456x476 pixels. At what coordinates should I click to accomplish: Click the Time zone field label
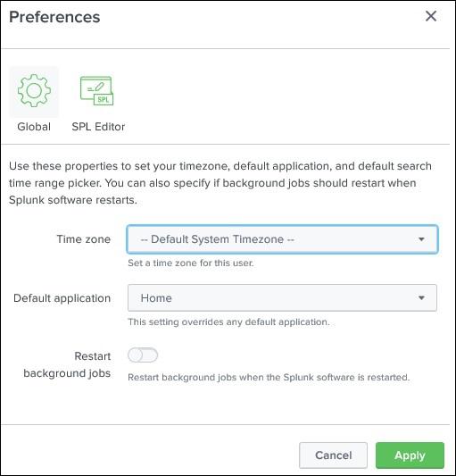click(84, 239)
